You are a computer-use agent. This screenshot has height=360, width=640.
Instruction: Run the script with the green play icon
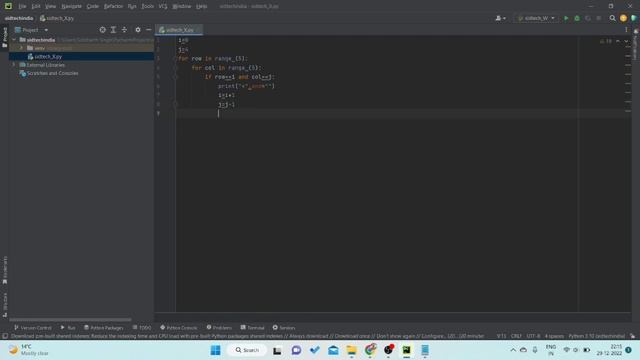click(x=566, y=18)
